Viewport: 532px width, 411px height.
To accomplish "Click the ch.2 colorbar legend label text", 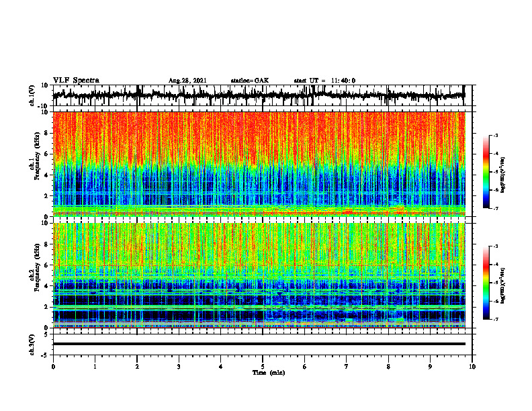I will coord(503,285).
